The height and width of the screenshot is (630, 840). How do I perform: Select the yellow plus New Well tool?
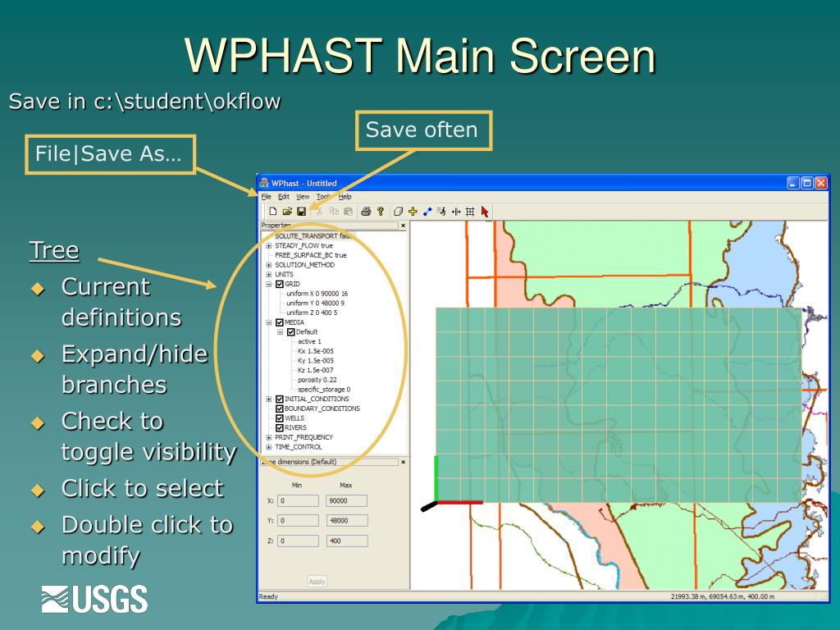coord(413,212)
